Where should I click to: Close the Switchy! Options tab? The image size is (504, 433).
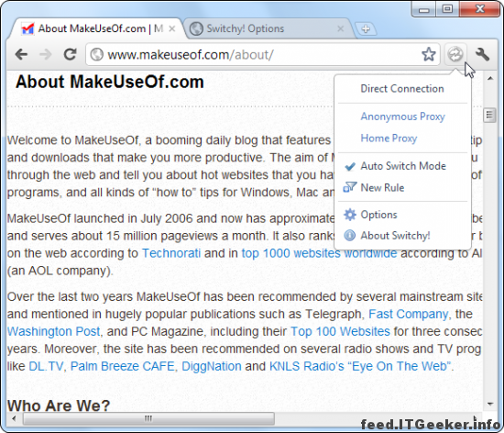pyautogui.click(x=340, y=29)
